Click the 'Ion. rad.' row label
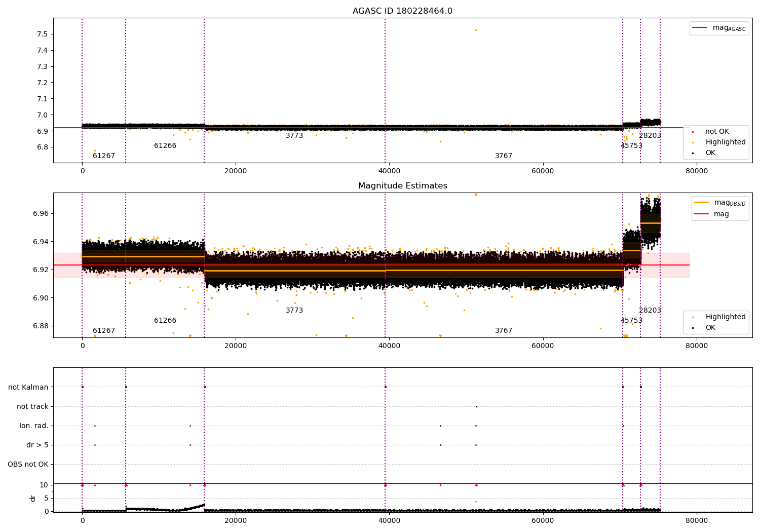The width and height of the screenshot is (760, 532). (34, 426)
